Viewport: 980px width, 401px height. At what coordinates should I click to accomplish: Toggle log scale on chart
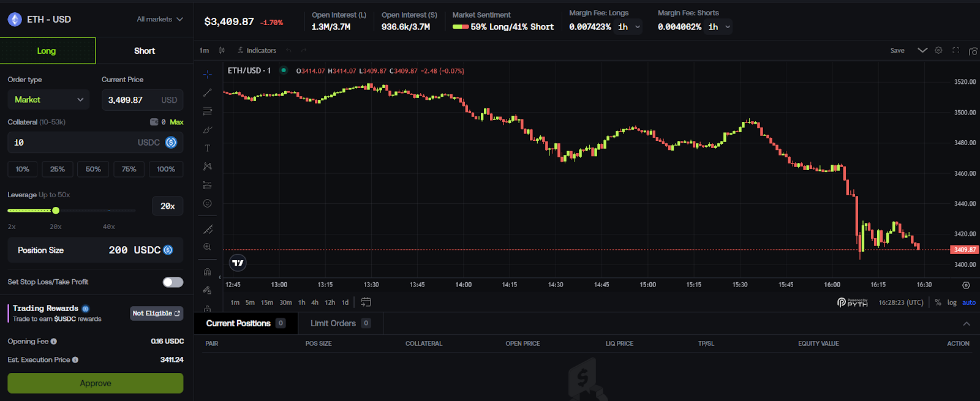click(x=952, y=302)
